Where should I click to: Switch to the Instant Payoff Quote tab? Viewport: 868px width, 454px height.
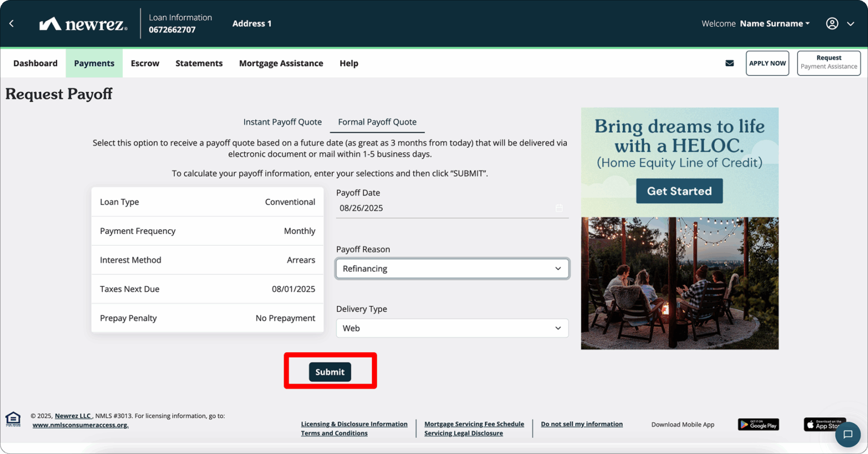coord(283,121)
